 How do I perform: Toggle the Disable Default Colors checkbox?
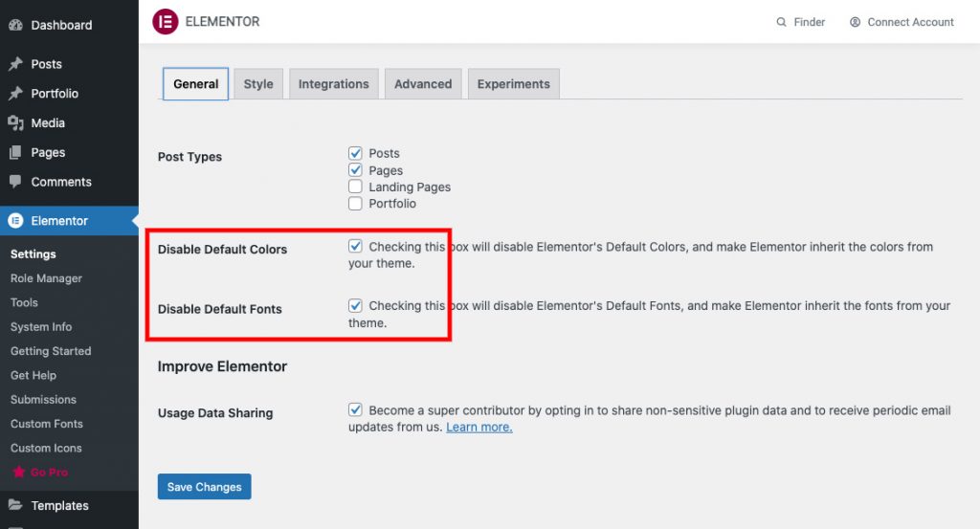coord(355,246)
